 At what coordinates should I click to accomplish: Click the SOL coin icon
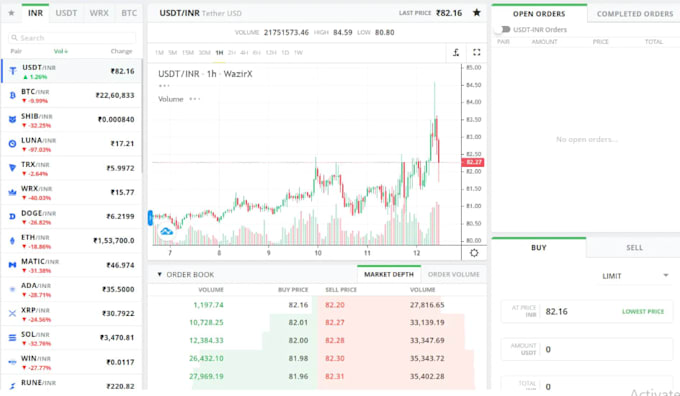click(x=13, y=337)
